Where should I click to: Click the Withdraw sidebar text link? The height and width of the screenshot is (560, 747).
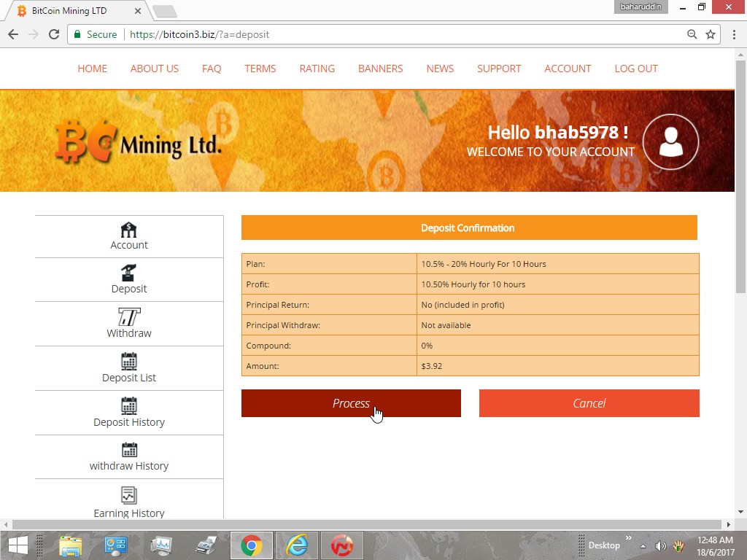[129, 333]
